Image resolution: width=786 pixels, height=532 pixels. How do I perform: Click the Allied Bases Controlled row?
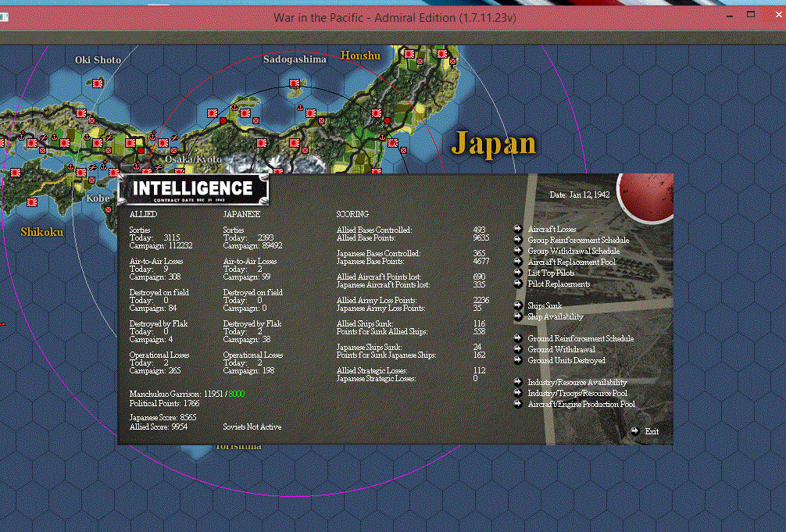pos(411,230)
